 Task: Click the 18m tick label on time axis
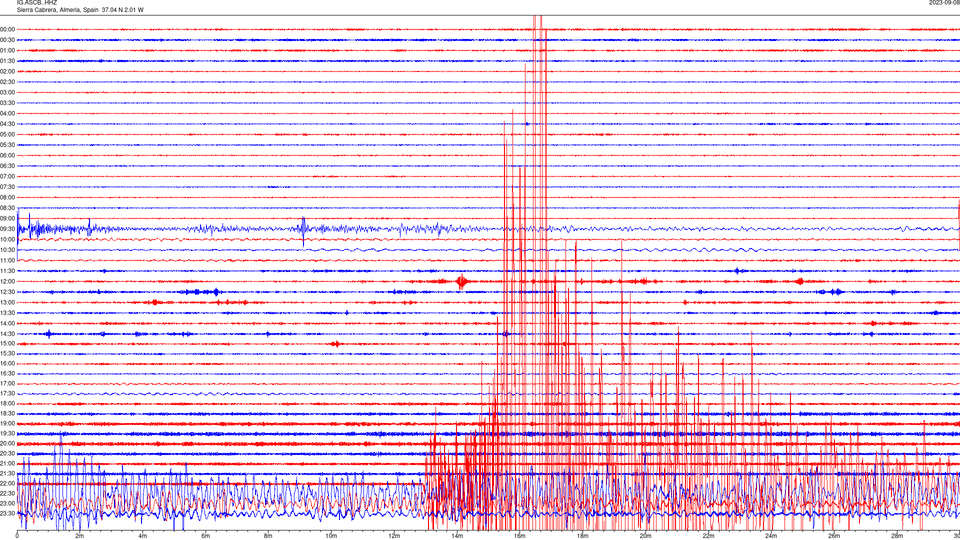point(583,536)
